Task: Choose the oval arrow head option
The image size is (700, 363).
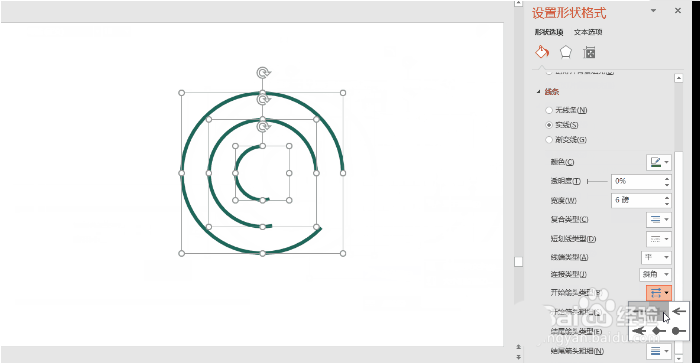Action: (679, 331)
